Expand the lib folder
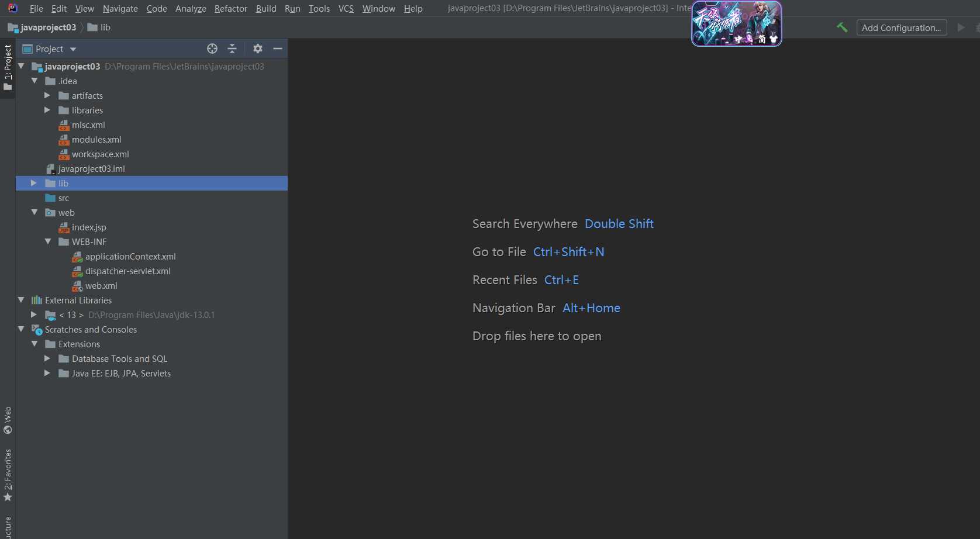The width and height of the screenshot is (980, 539). click(x=34, y=183)
